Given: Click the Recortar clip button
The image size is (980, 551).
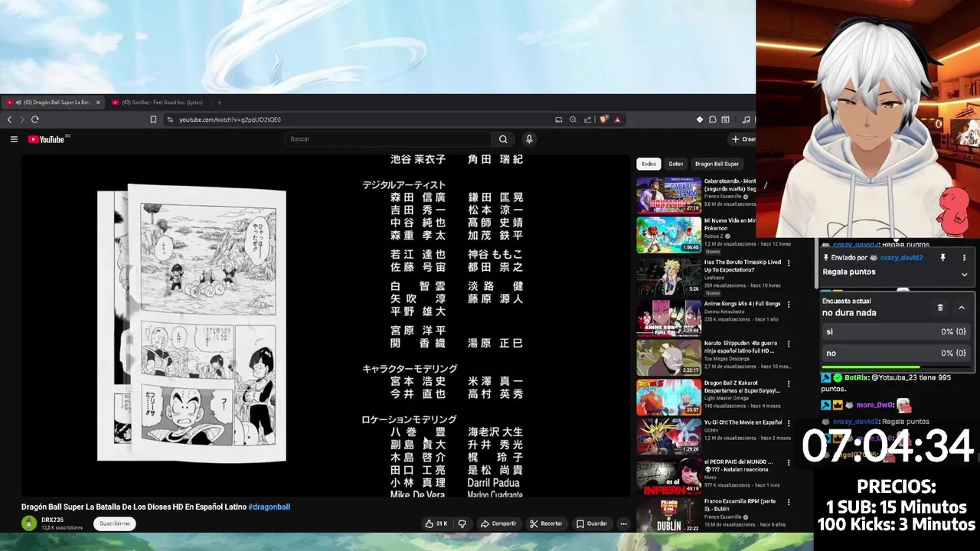Looking at the screenshot, I should pos(547,523).
